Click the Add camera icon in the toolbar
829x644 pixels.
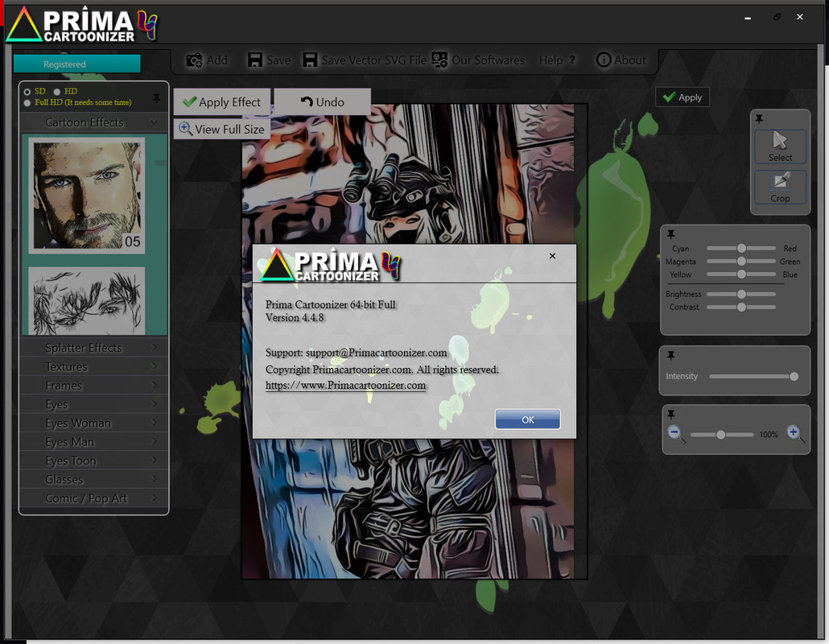[x=194, y=60]
